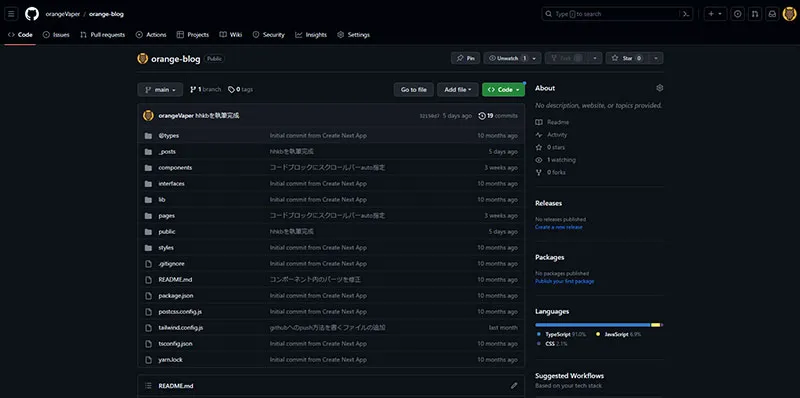Open the Unwatch dropdown
Viewport: 800px width, 398px height.
point(512,58)
